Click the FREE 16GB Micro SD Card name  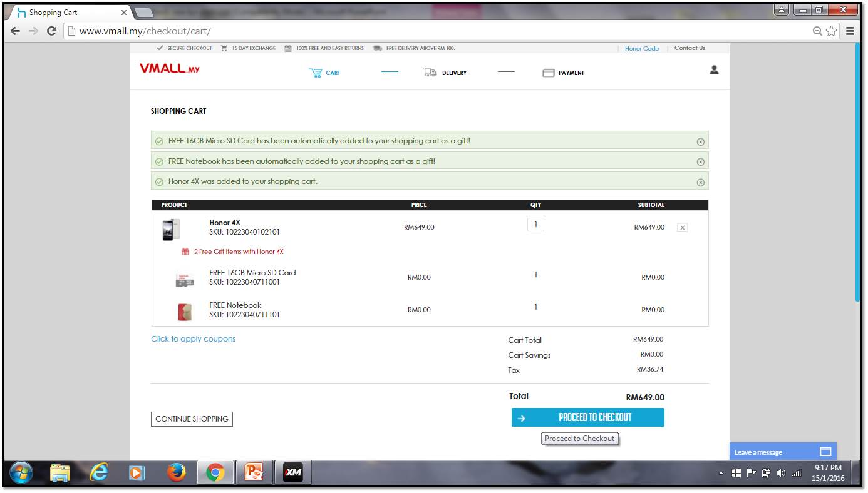252,273
